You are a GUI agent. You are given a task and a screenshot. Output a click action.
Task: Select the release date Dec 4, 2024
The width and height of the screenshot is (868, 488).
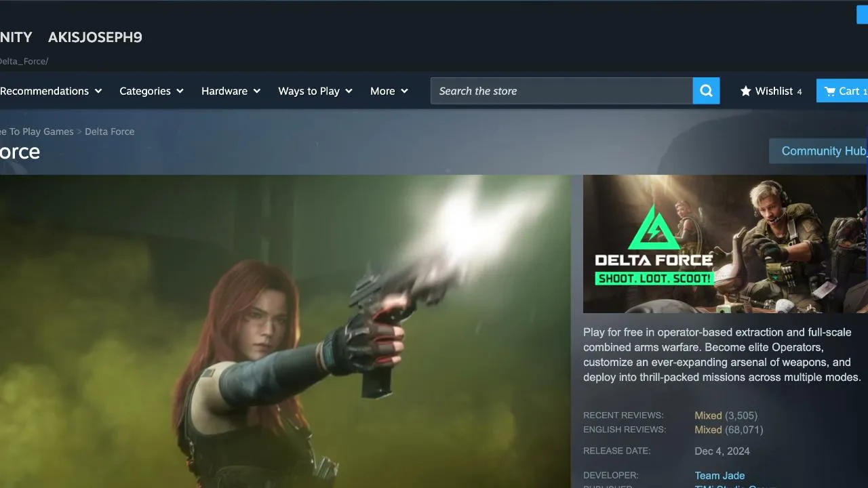[x=722, y=451]
